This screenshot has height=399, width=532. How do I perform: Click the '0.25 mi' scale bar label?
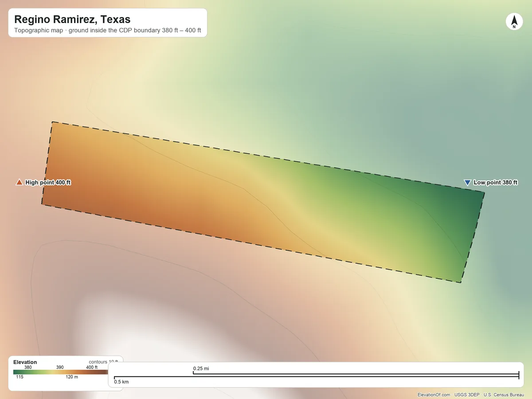pyautogui.click(x=201, y=368)
